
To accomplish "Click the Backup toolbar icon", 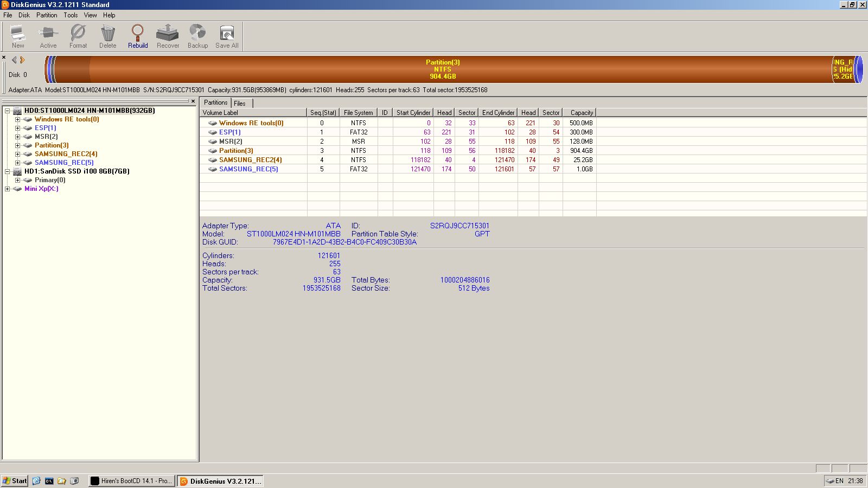I will (197, 36).
